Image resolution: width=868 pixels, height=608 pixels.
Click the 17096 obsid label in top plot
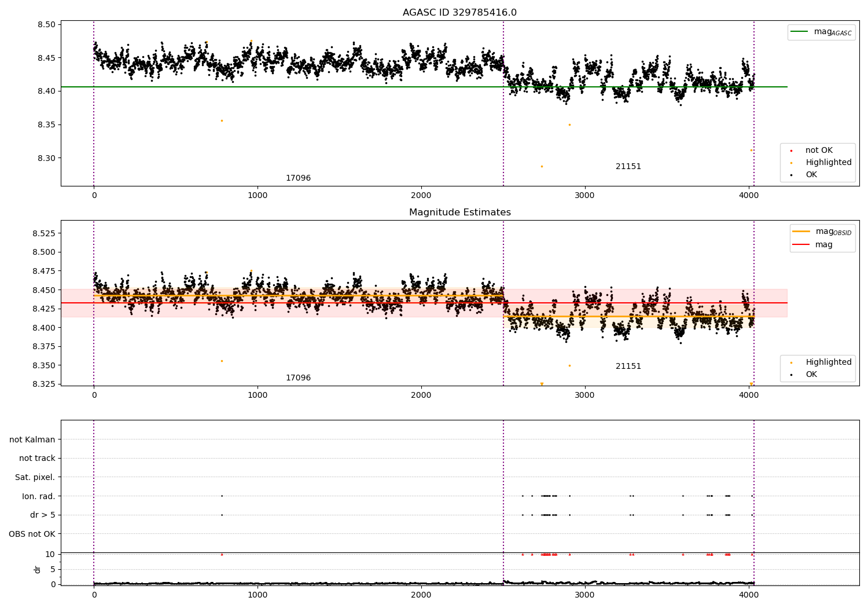(x=298, y=178)
